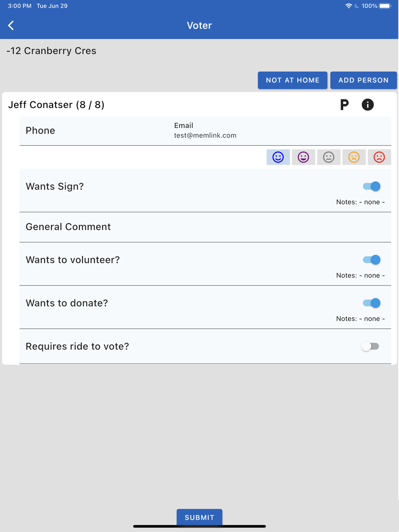The height and width of the screenshot is (532, 399).
Task: Select the gray neutral face rating
Action: point(328,157)
